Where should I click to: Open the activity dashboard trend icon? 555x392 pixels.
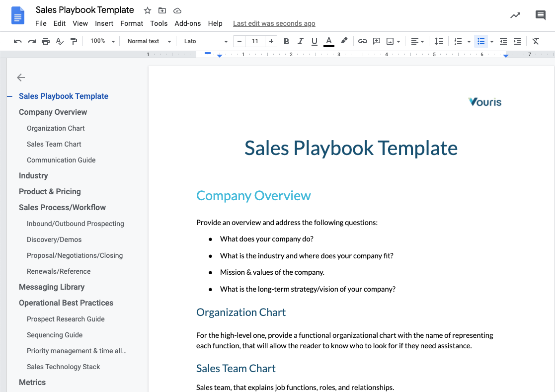coord(515,15)
